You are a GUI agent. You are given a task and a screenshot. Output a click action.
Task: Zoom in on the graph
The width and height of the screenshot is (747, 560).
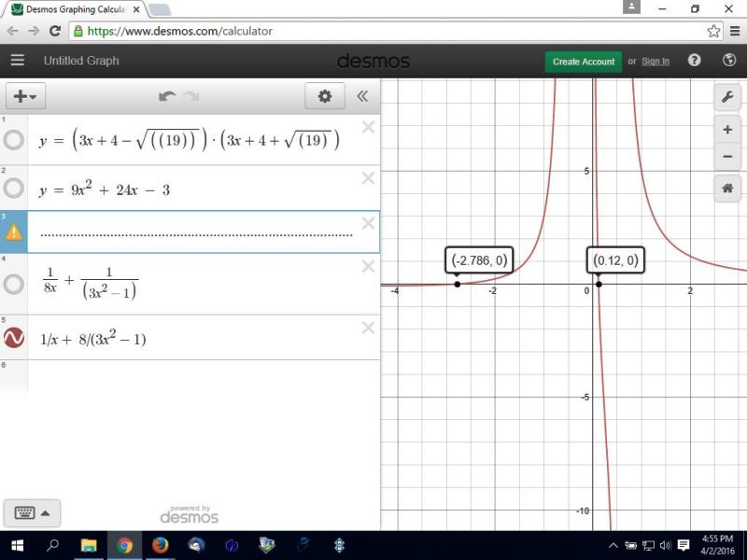(x=727, y=130)
